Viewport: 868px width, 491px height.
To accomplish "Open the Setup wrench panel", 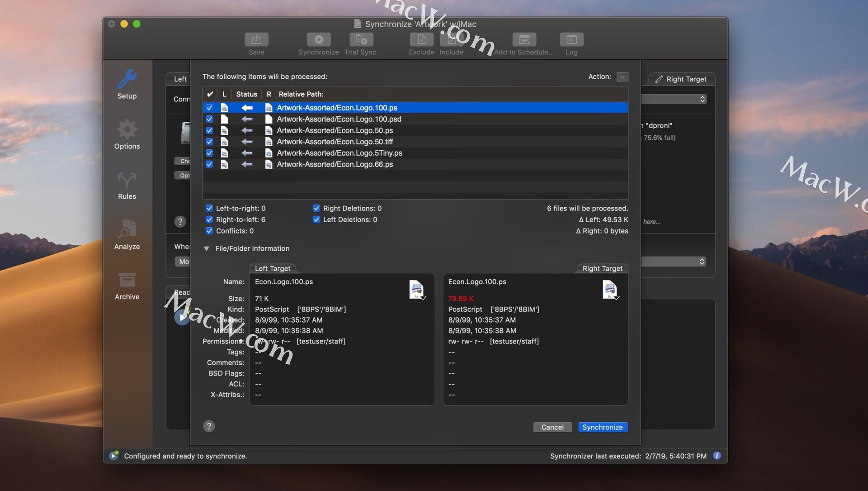I will click(127, 84).
